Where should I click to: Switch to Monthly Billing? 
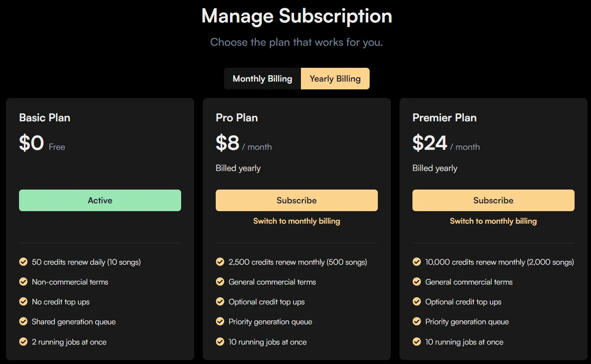click(x=262, y=79)
